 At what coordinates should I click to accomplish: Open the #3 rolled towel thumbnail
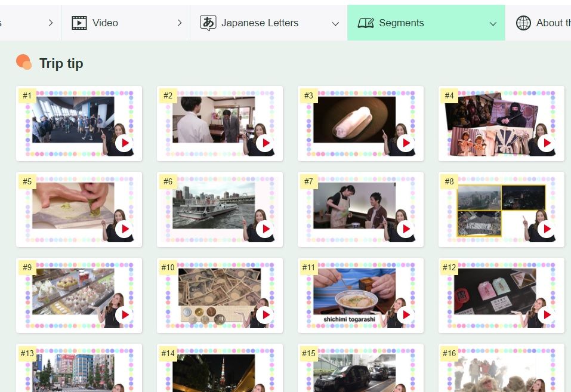point(360,124)
